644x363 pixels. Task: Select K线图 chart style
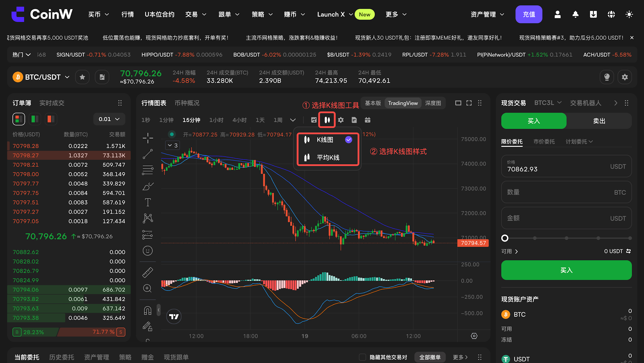coord(328,140)
